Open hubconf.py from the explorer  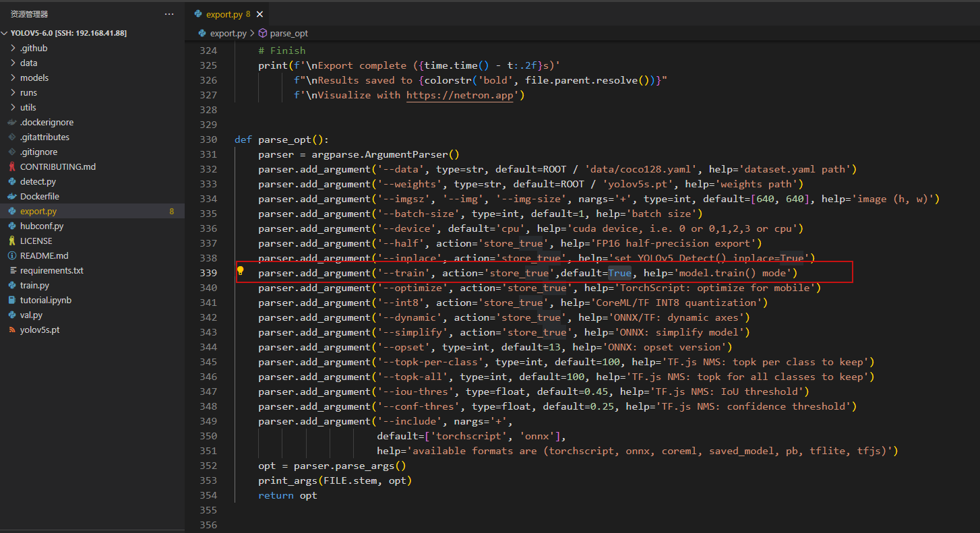(x=92, y=226)
